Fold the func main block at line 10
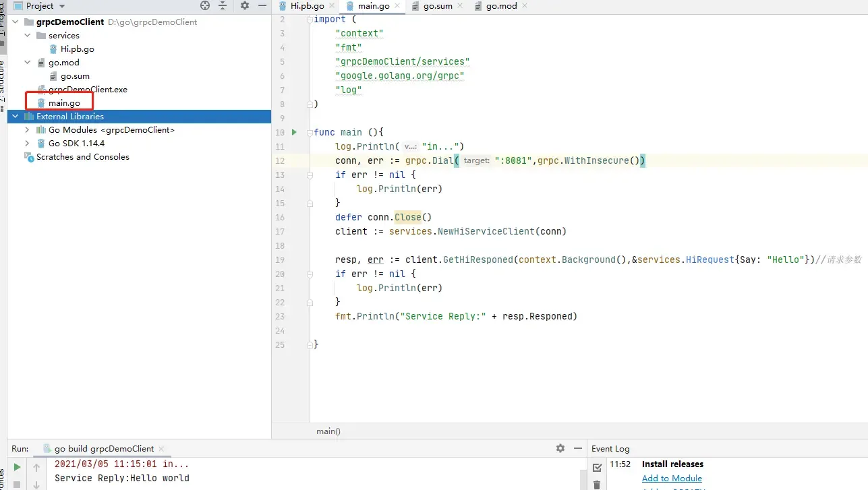 310,133
